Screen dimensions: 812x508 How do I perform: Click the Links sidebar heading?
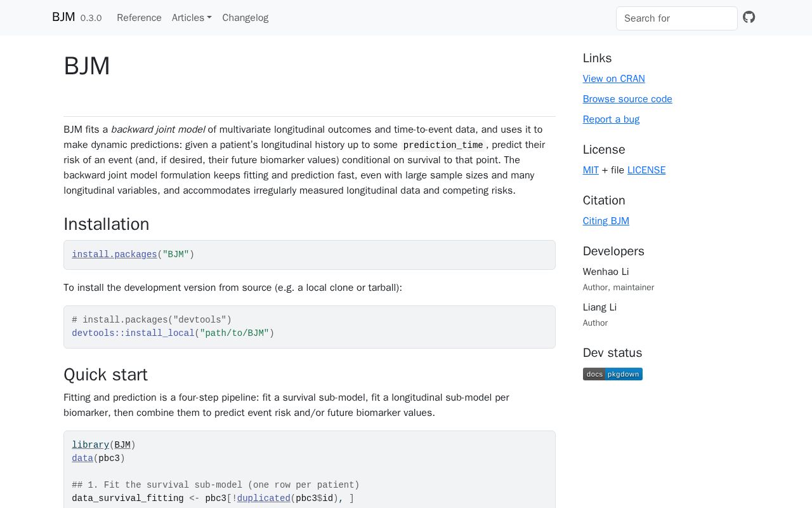(597, 58)
